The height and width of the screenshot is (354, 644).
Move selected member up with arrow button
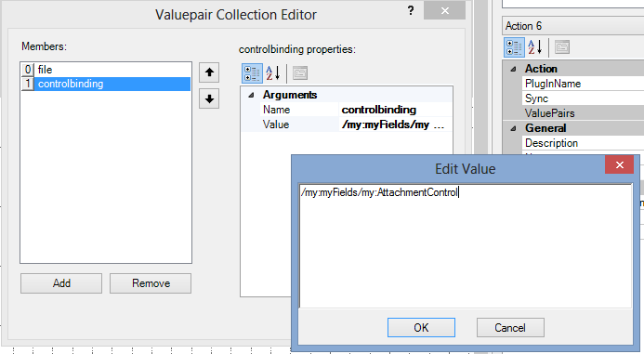click(209, 72)
